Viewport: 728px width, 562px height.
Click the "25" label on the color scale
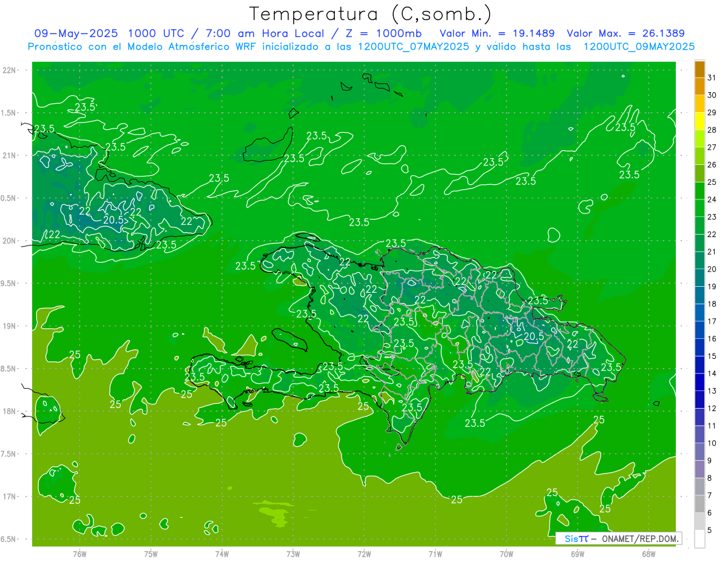[x=712, y=182]
